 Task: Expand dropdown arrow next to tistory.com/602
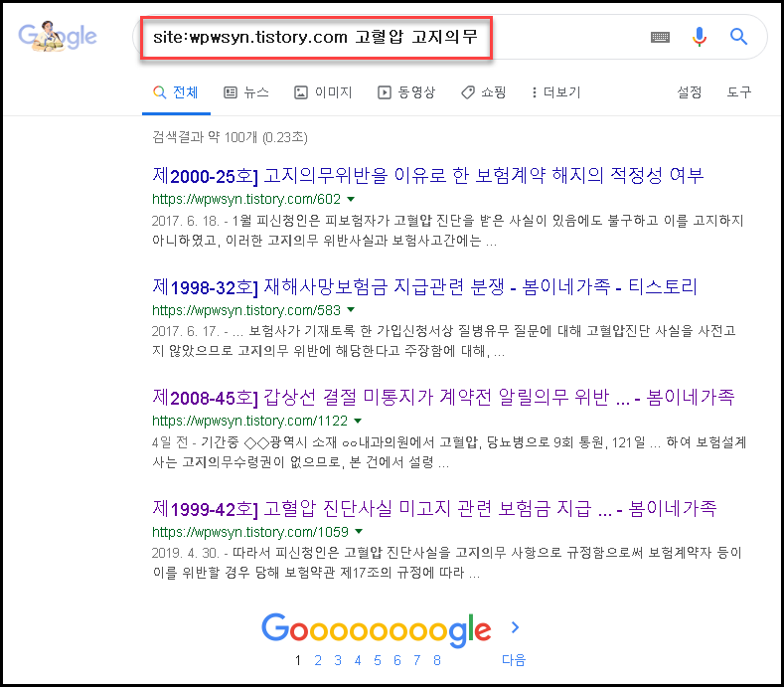point(351,199)
